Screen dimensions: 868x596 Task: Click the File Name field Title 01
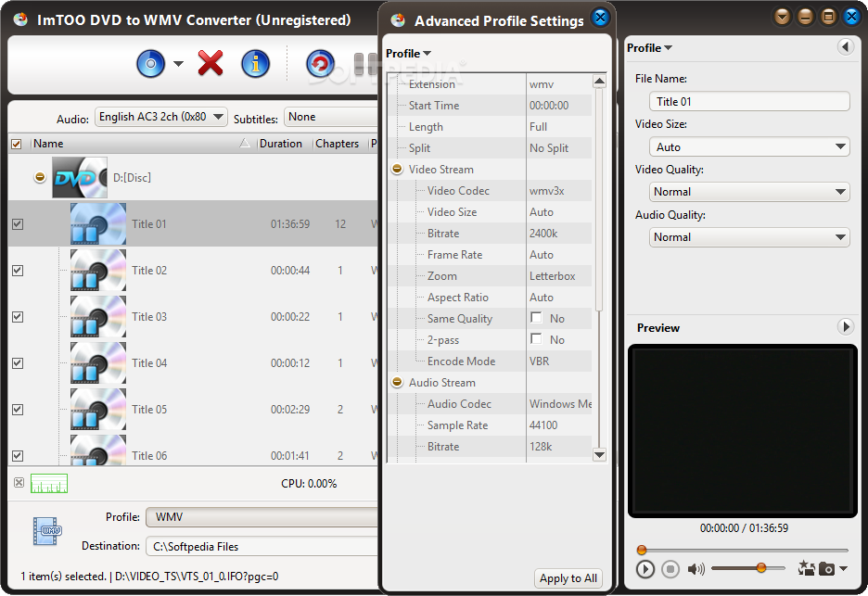749,102
